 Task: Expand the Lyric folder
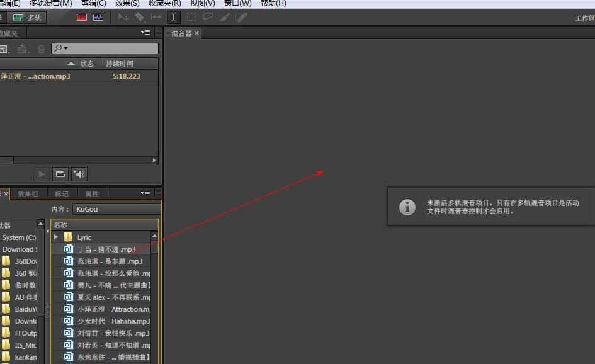(56, 237)
